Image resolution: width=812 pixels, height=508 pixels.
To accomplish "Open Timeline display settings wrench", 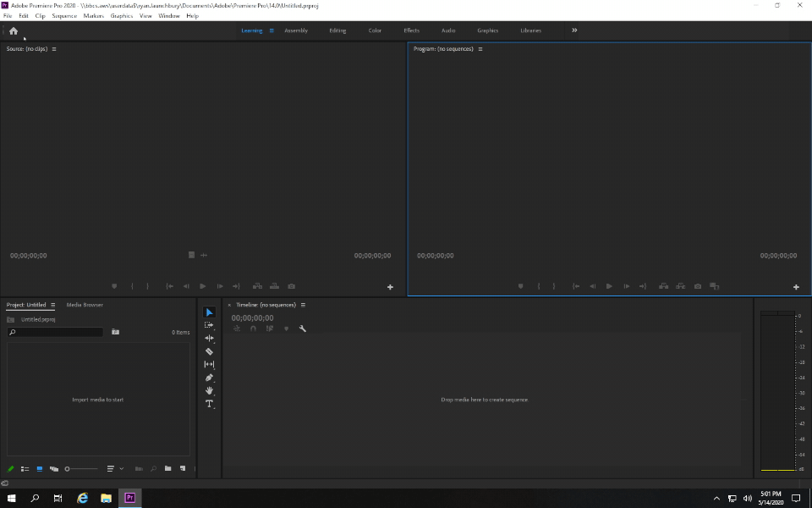I will [303, 329].
